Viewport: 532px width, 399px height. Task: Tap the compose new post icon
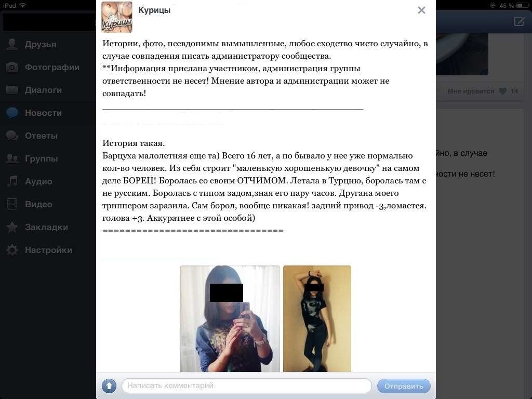(519, 21)
